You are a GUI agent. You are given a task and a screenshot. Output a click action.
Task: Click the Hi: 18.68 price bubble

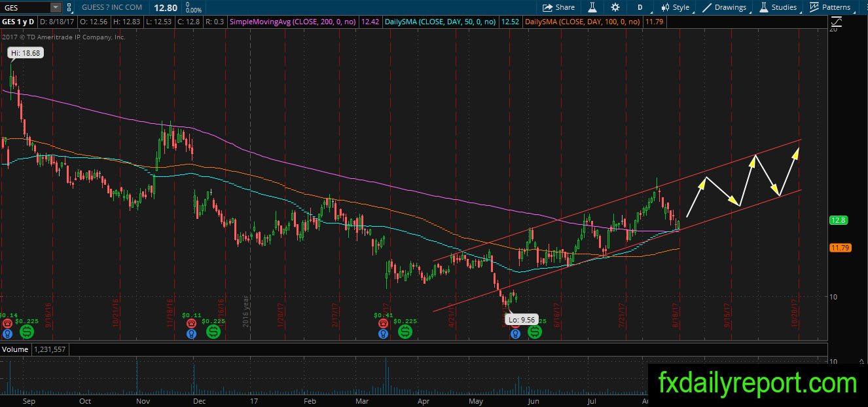click(26, 52)
